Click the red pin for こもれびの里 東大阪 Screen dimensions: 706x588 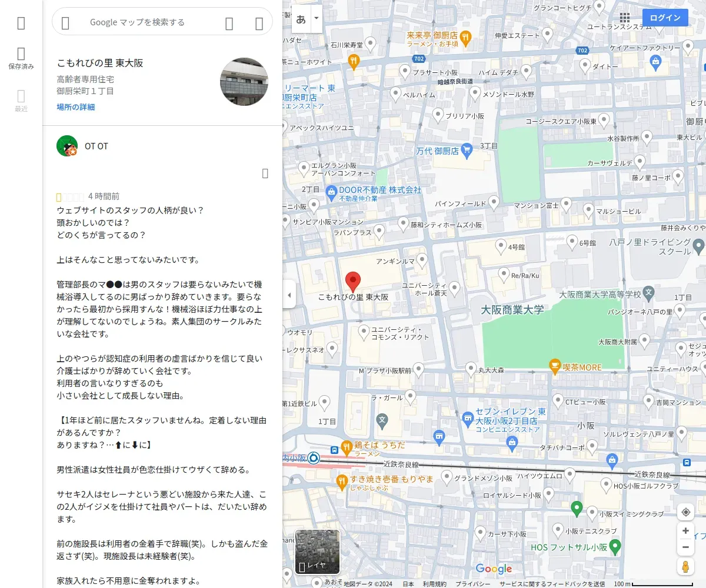tap(352, 282)
